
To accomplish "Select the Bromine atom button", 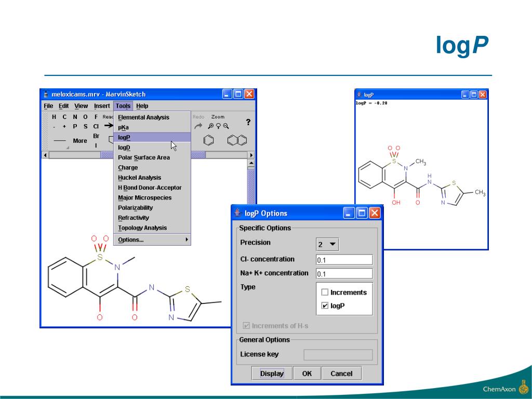I will point(96,136).
